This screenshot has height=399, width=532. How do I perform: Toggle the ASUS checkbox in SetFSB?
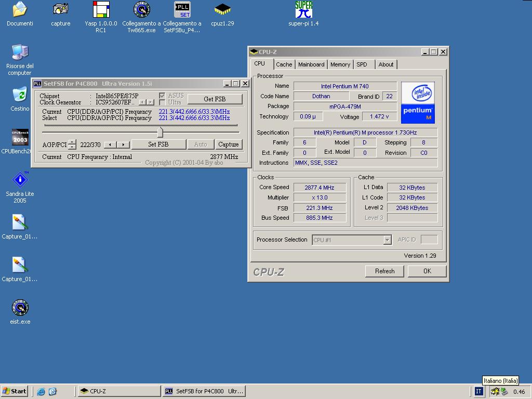(162, 96)
